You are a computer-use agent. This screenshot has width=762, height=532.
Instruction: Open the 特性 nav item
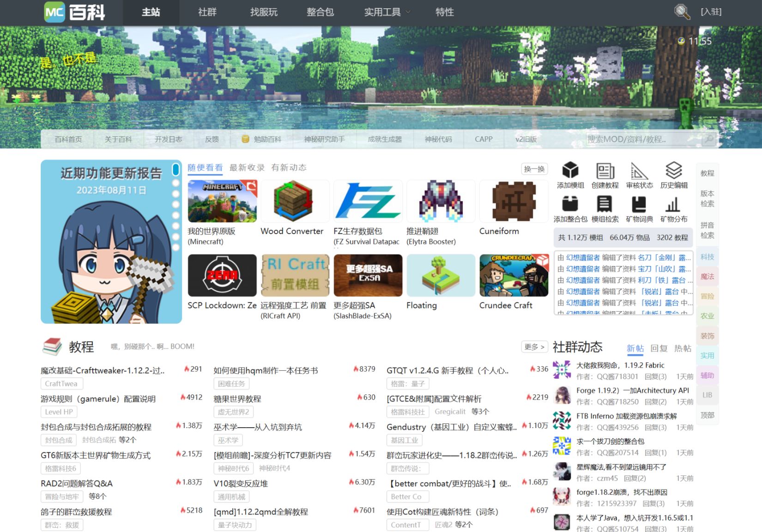[x=445, y=12]
